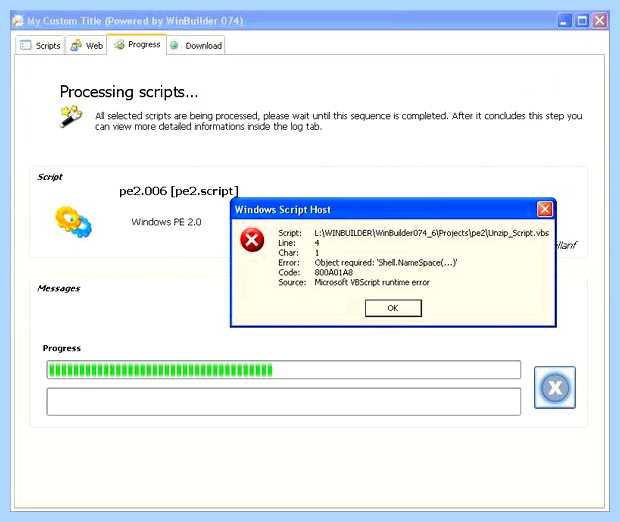
Task: Select the 'pe2.006 [pe2.script]' script title
Action: point(179,191)
